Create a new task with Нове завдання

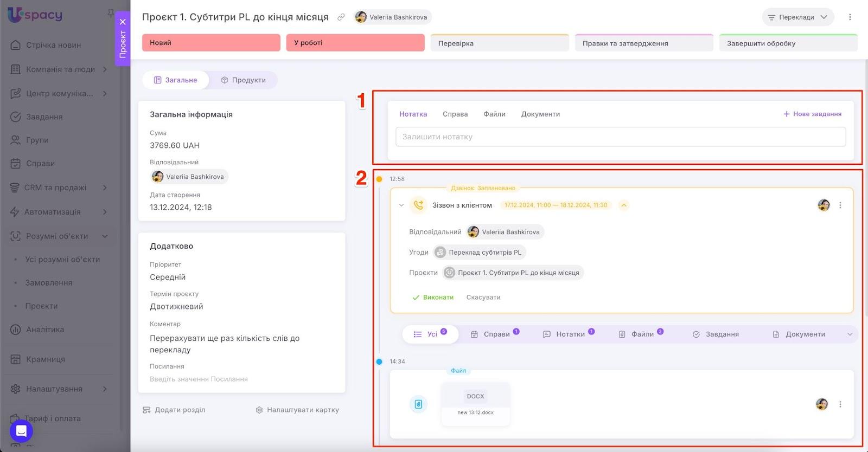[x=812, y=114]
